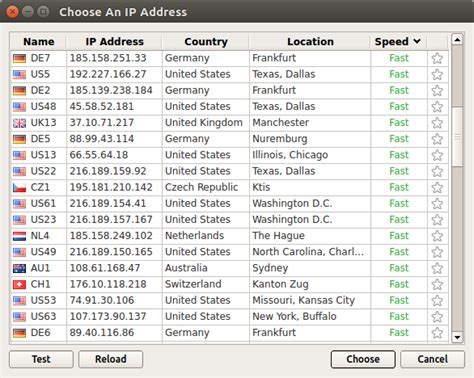Close the Choose An IP Address window
Screen dimensions: 474x378
tap(13, 12)
